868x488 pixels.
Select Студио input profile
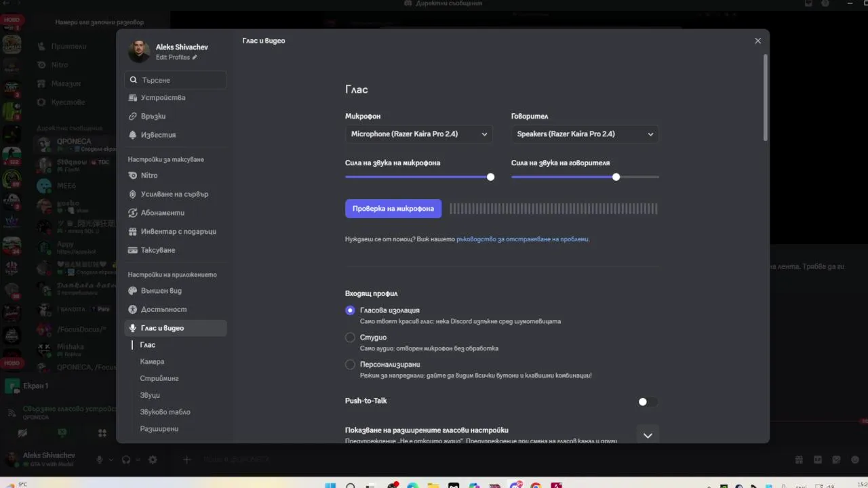pyautogui.click(x=350, y=338)
